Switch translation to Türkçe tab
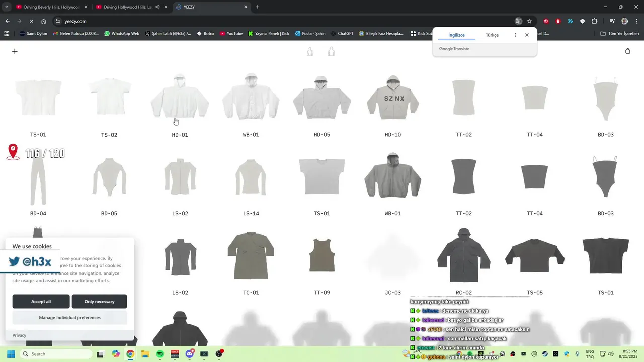The width and height of the screenshot is (644, 362). point(492,35)
